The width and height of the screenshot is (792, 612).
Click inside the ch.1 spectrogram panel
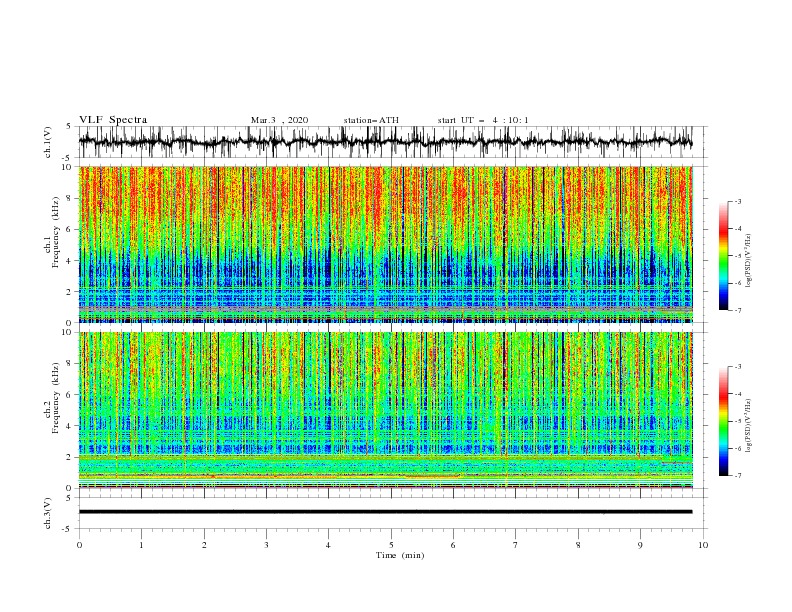[385, 244]
